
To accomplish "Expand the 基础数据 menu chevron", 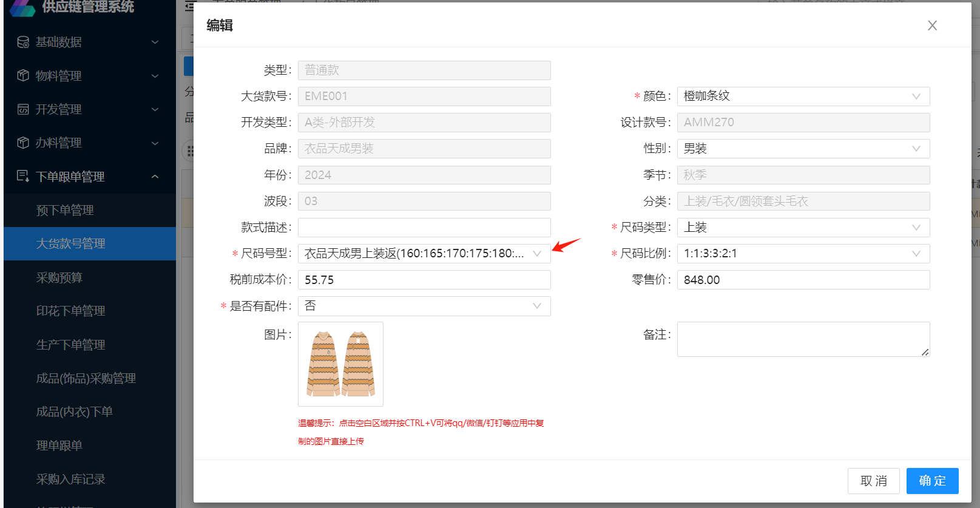I will (x=155, y=42).
